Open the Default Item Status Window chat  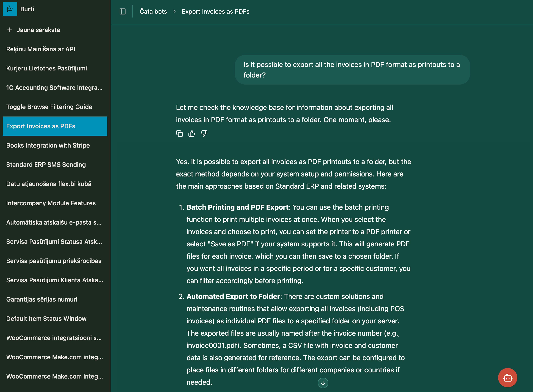tap(55, 318)
